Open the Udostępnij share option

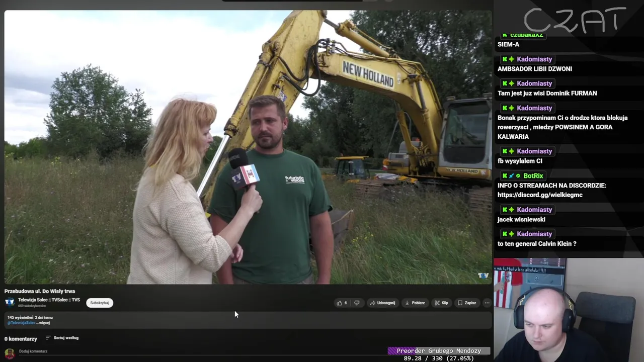point(382,303)
